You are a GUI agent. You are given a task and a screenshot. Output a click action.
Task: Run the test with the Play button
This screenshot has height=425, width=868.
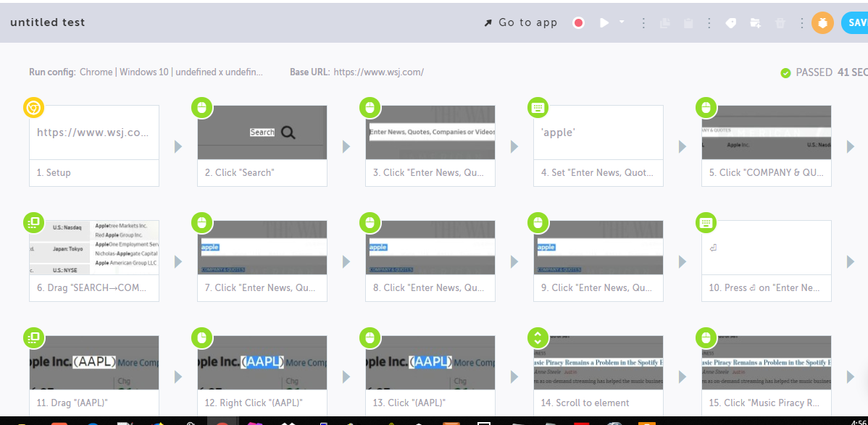click(x=604, y=22)
